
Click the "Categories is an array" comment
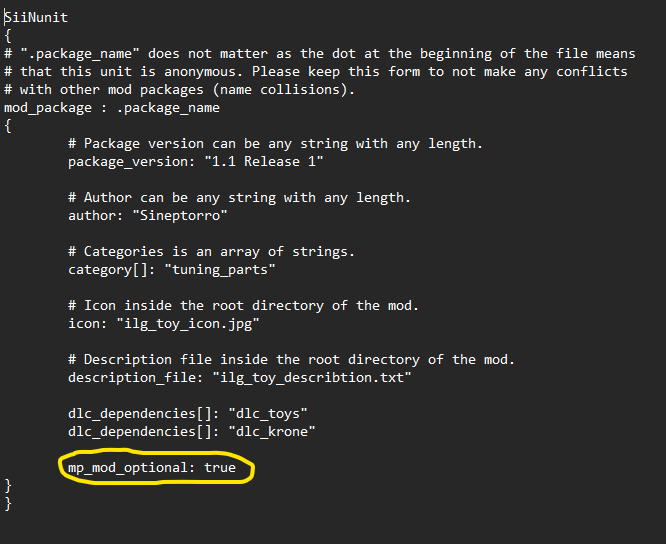(211, 252)
